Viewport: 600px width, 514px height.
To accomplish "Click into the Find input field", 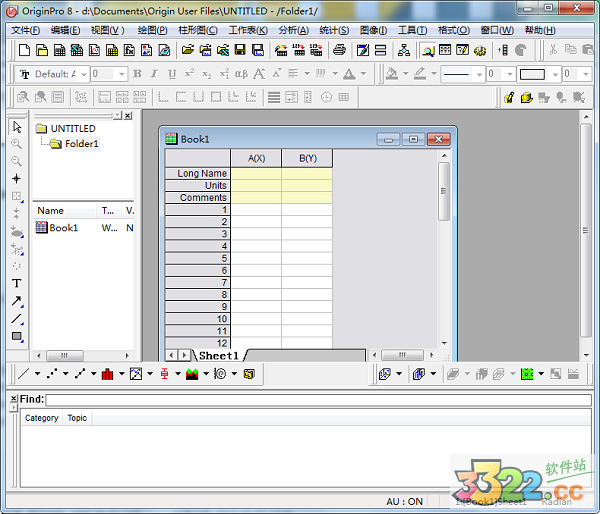I will (x=318, y=400).
